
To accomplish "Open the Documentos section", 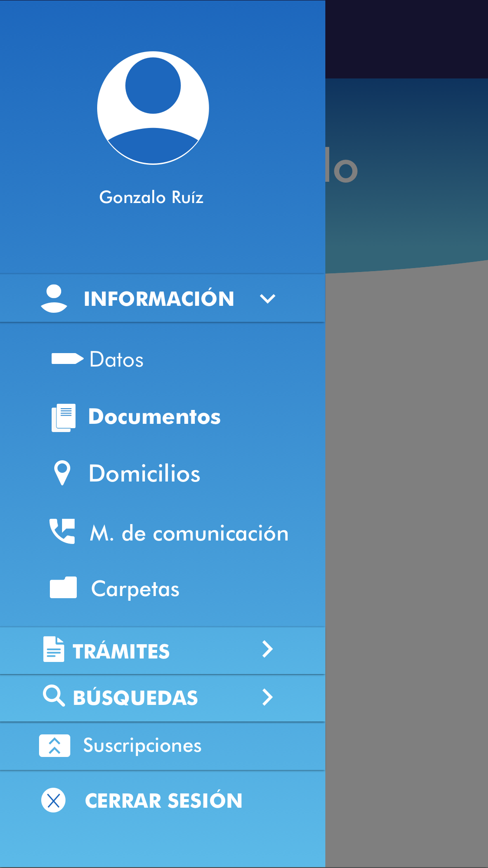I will [154, 417].
